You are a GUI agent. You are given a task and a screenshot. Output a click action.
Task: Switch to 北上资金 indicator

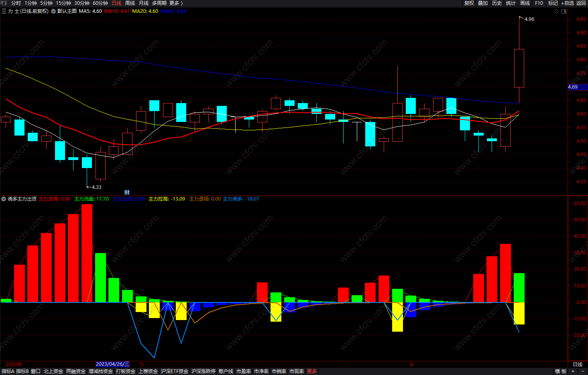tap(53, 371)
